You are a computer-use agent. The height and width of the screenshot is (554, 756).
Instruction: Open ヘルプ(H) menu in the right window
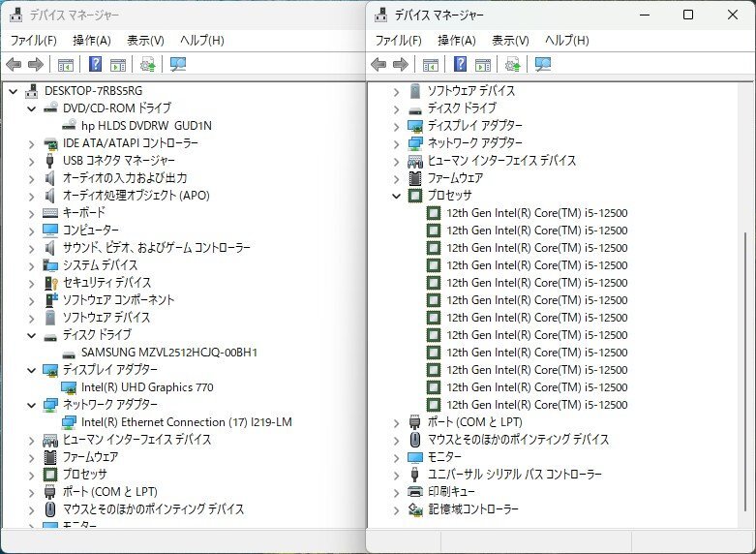click(x=566, y=41)
